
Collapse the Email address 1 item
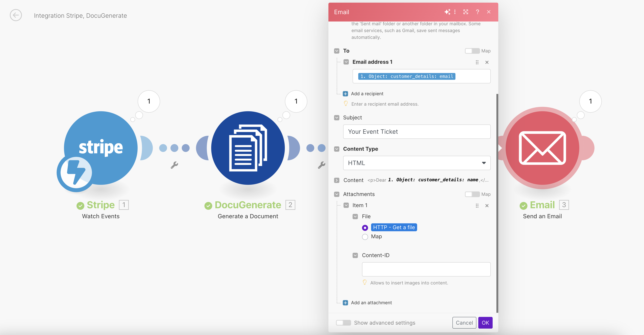coord(346,62)
